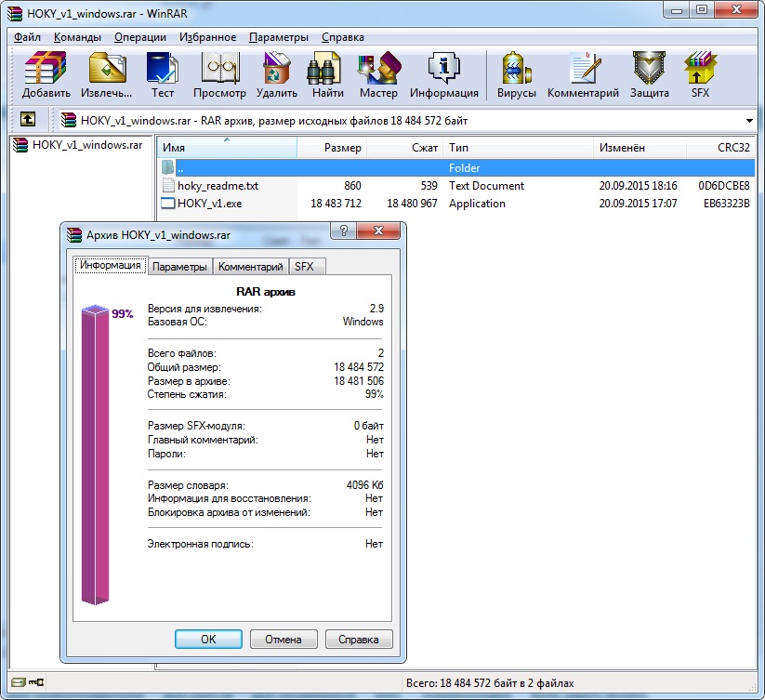
Task: Click the 'Text Document' type cell
Action: point(486,186)
